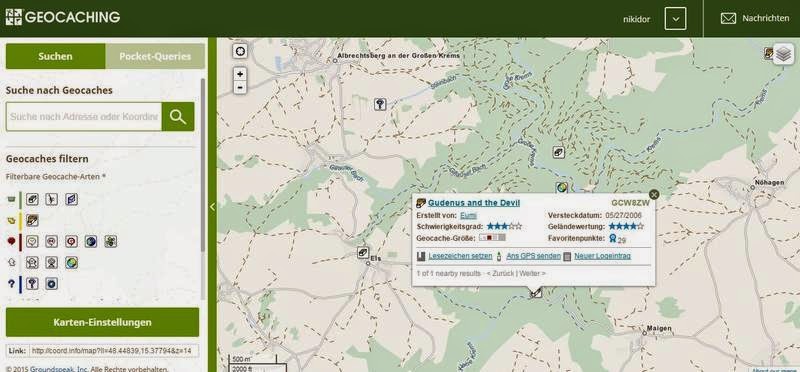Click the traditional cache marker near Els
Image resolution: width=800 pixels, height=372 pixels.
[x=363, y=252]
